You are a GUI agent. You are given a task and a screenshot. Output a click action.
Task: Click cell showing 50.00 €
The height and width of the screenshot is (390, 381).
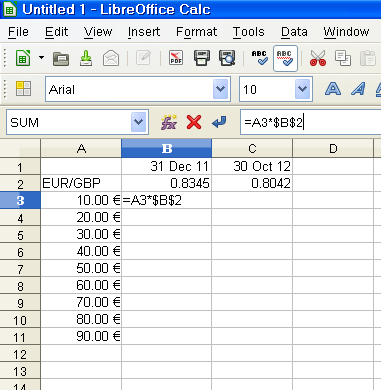click(x=81, y=268)
